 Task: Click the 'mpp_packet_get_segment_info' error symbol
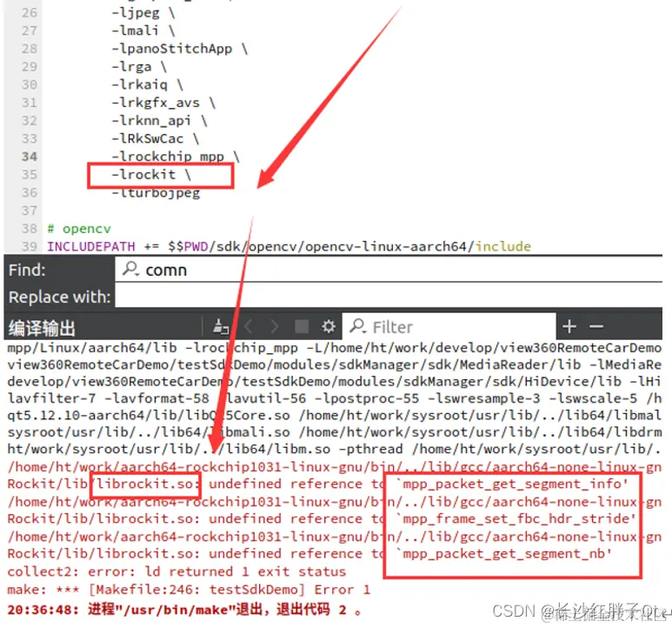pos(512,484)
